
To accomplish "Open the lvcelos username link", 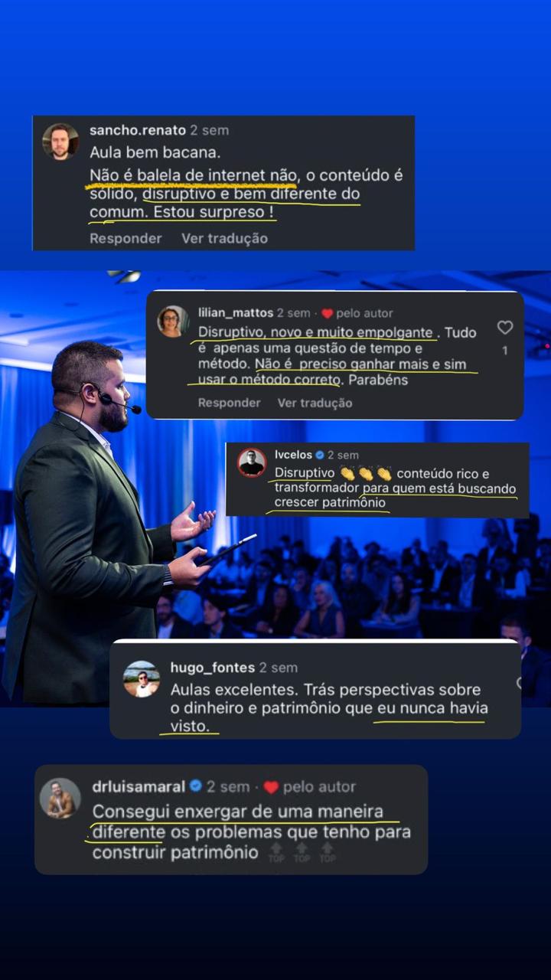I will click(293, 455).
